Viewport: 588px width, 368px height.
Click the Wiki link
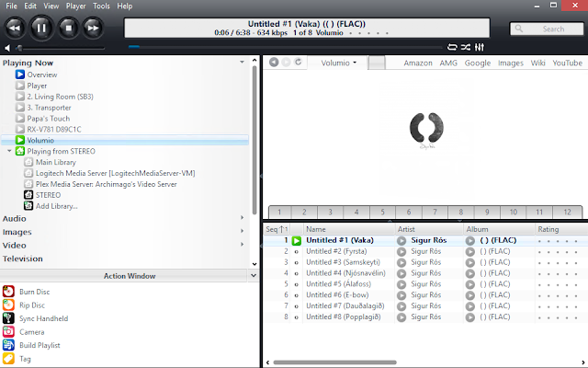537,63
